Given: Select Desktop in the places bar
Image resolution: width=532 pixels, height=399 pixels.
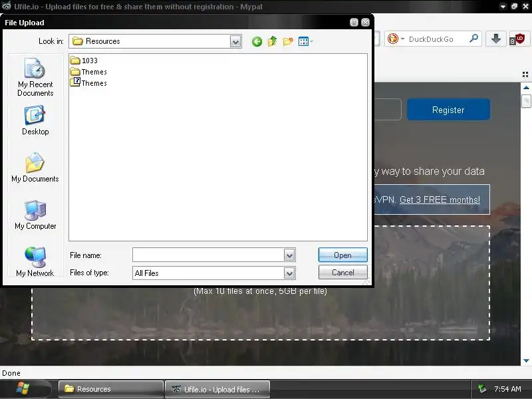Looking at the screenshot, I should coord(35,120).
